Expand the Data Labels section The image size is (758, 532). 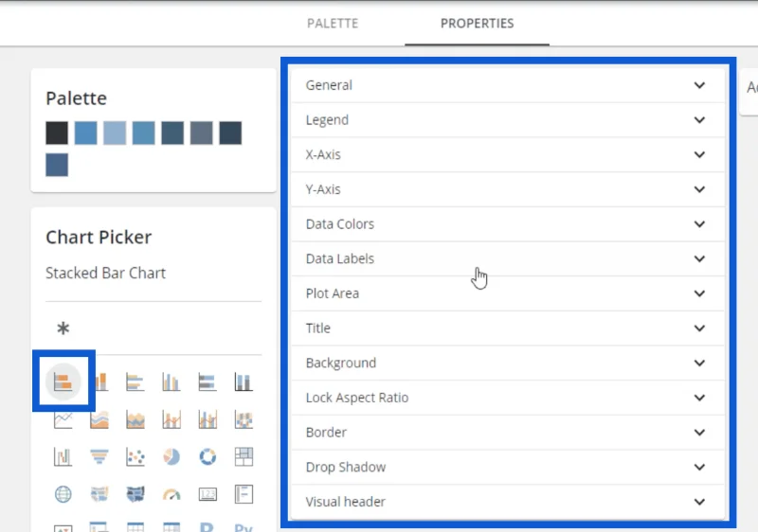click(x=508, y=259)
